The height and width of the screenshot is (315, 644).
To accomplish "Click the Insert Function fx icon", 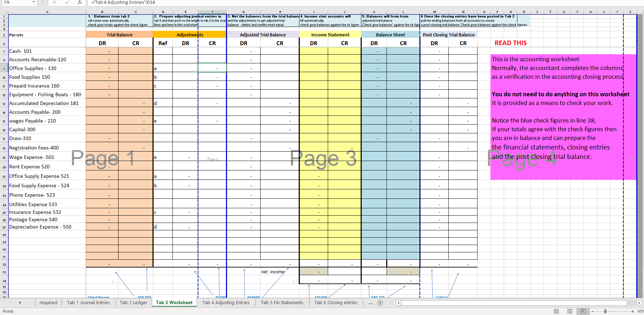I will pyautogui.click(x=80, y=2).
